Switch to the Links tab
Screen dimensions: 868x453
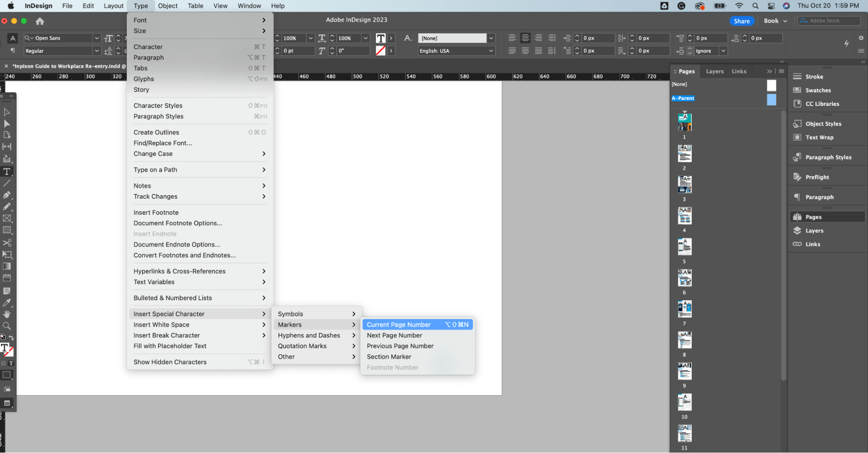pyautogui.click(x=739, y=71)
